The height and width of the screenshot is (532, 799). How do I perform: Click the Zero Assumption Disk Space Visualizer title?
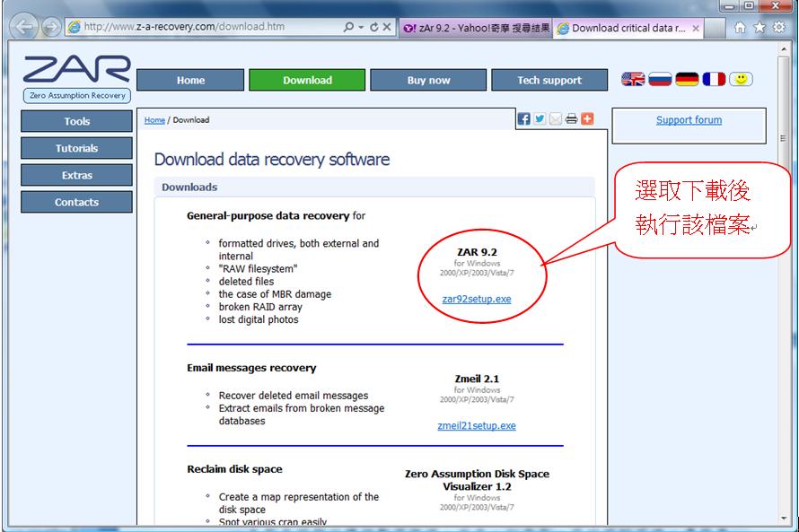coord(477,480)
